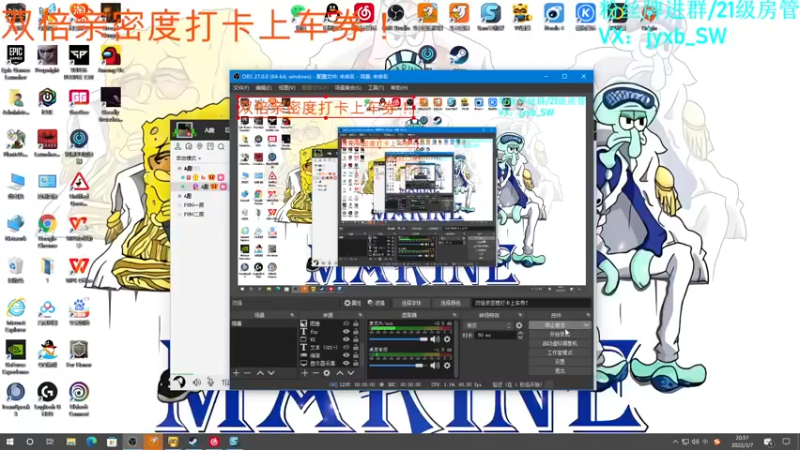
Task: Add a new source with the plus icon
Action: pos(305,373)
